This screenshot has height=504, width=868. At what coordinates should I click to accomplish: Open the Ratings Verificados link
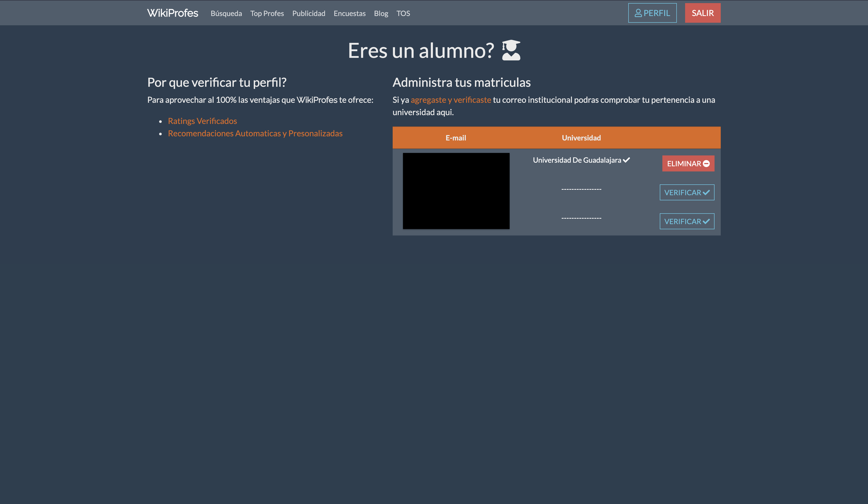(x=203, y=121)
